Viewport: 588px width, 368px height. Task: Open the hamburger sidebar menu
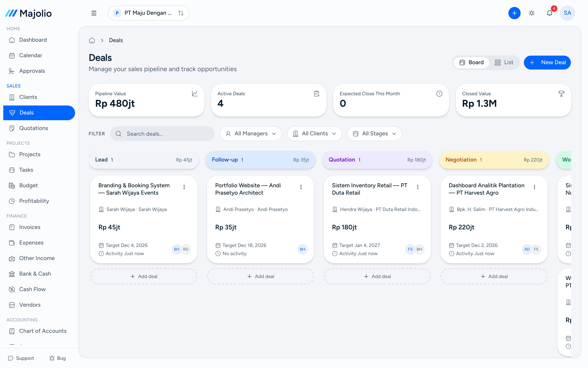(94, 13)
